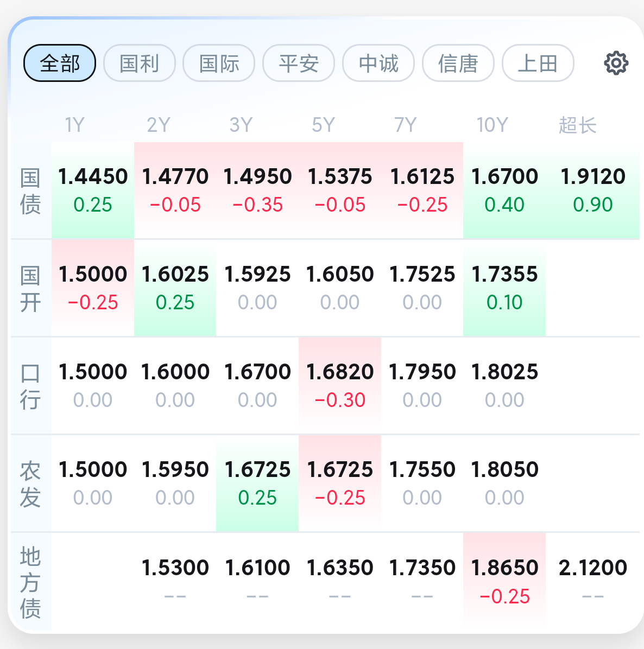Select the 平安 broker tab
This screenshot has width=644, height=649.
pyautogui.click(x=299, y=63)
